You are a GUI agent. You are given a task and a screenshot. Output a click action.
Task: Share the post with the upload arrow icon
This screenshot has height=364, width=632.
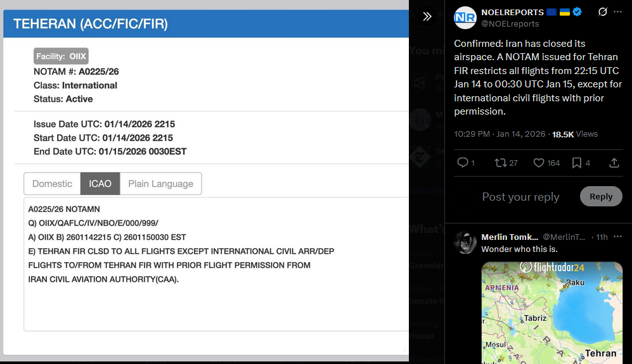pyautogui.click(x=614, y=163)
